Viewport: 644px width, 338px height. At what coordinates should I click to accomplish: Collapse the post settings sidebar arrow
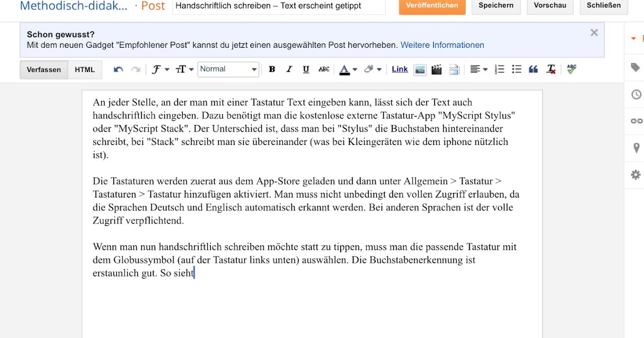pyautogui.click(x=633, y=39)
